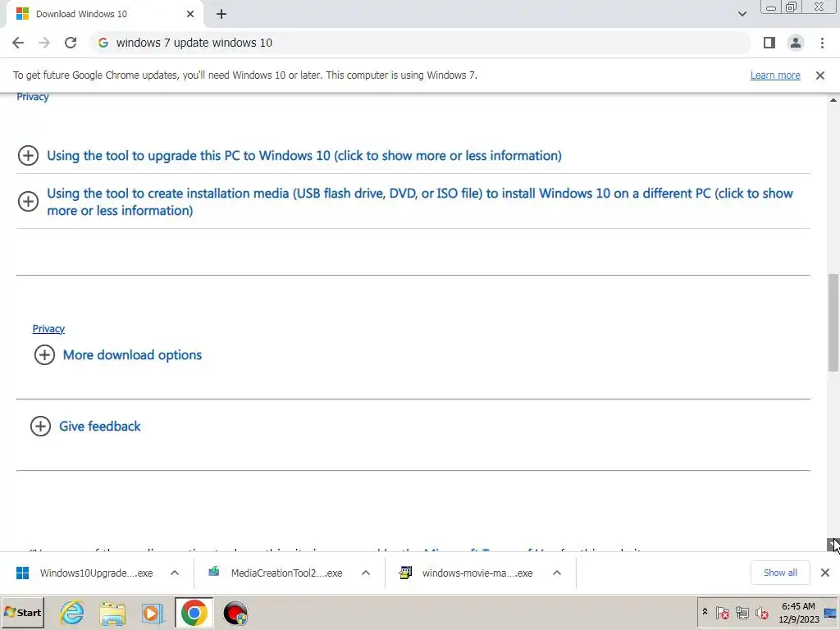Viewport: 840px width, 630px height.
Task: Open the screen recorder taskbar icon
Action: point(235,613)
